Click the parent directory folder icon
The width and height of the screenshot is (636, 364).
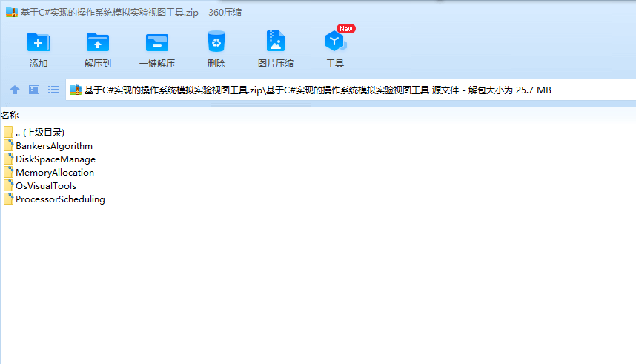click(x=8, y=132)
